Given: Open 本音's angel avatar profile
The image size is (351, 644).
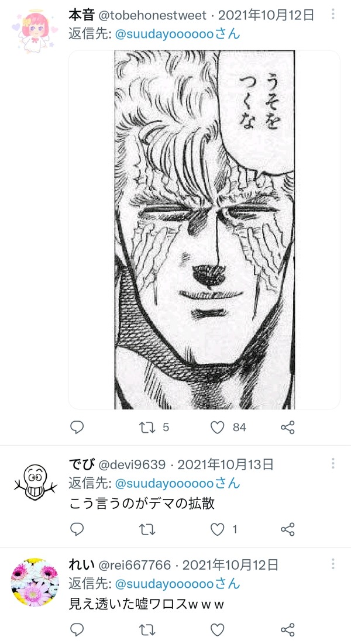Looking at the screenshot, I should (35, 33).
